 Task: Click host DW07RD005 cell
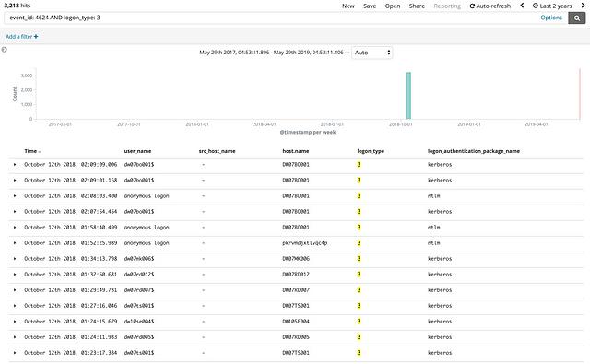296,337
